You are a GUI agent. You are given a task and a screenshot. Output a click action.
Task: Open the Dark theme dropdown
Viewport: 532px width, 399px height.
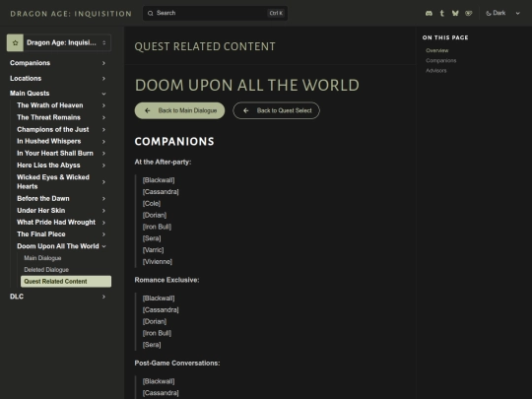tap(502, 13)
